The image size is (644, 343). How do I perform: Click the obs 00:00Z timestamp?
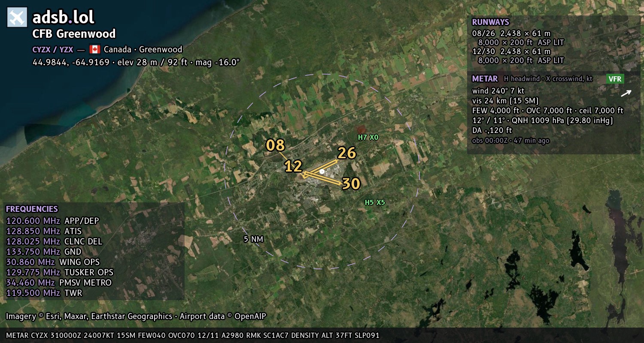(x=510, y=140)
